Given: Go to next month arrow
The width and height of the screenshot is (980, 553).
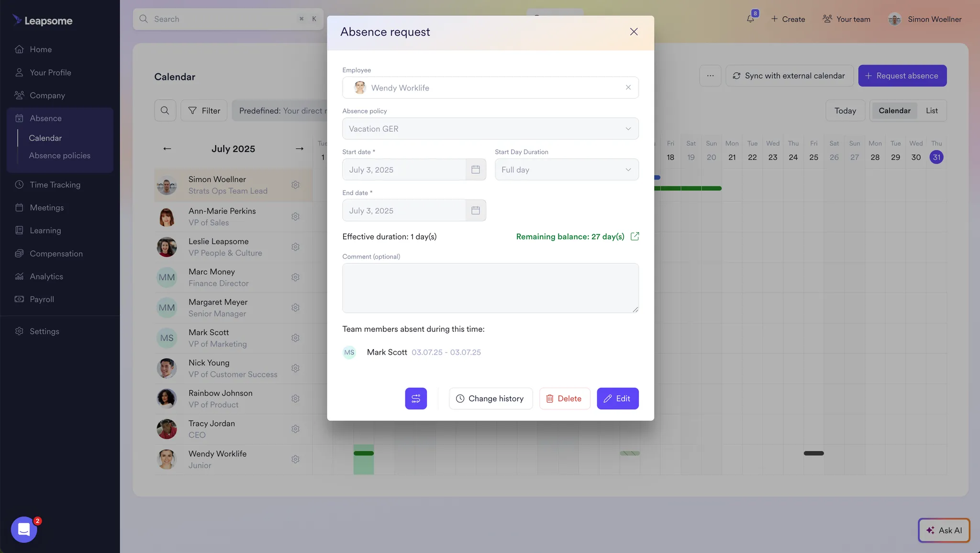Looking at the screenshot, I should [300, 149].
